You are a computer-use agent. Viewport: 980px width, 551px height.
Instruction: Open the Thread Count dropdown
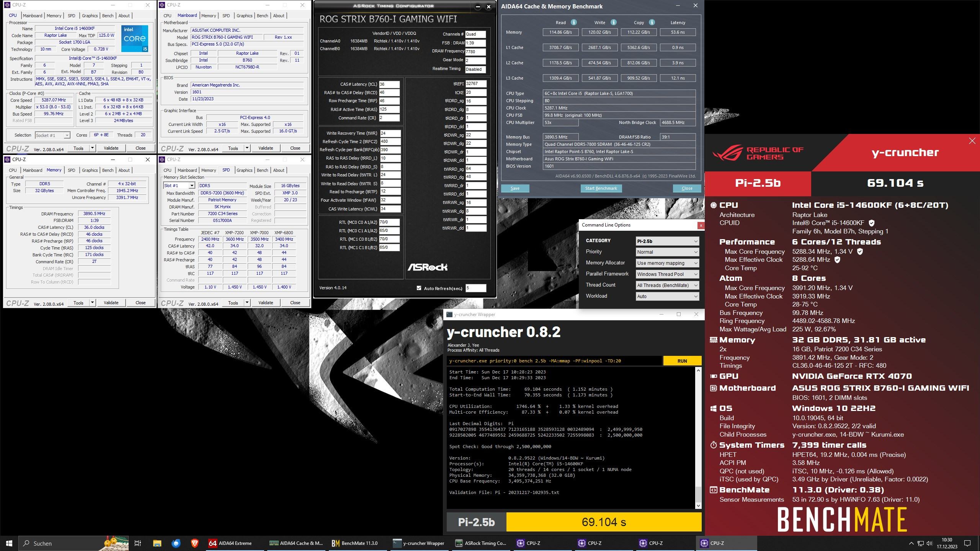[667, 285]
